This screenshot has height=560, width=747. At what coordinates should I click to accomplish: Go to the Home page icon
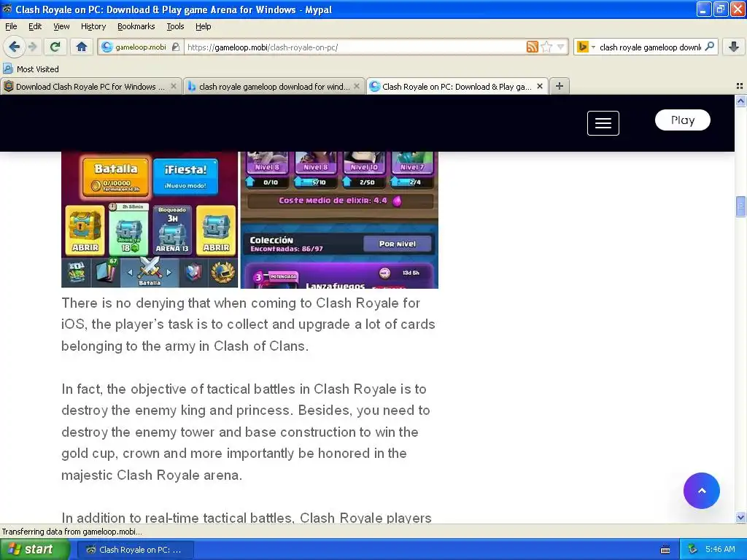(82, 47)
